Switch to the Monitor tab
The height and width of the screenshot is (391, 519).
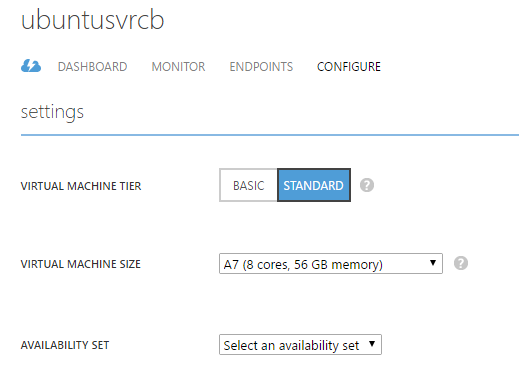click(178, 67)
